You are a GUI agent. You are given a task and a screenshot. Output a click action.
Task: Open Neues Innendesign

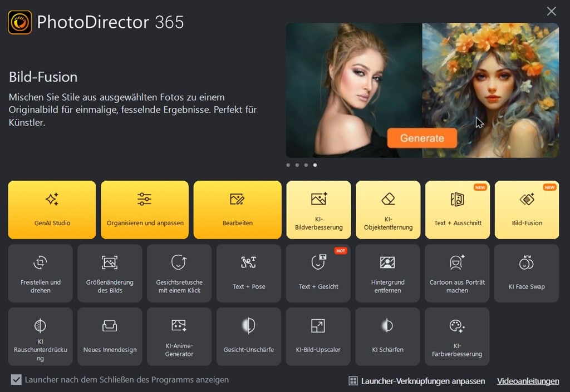pyautogui.click(x=110, y=336)
